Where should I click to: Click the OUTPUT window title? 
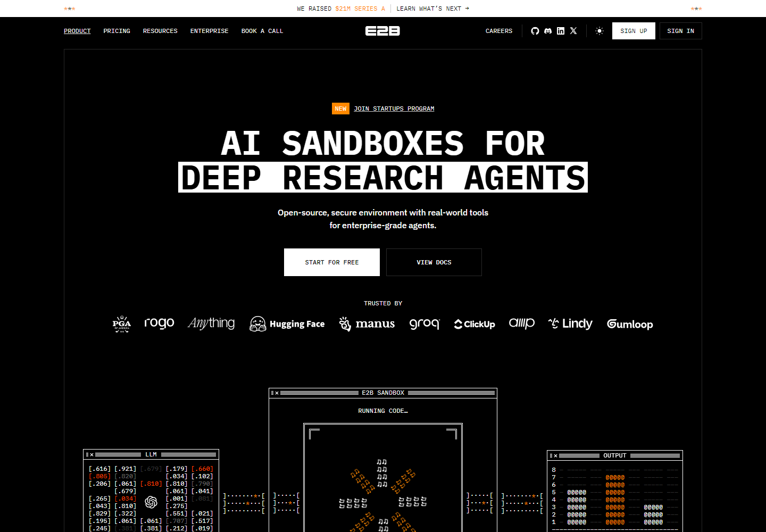coord(615,455)
